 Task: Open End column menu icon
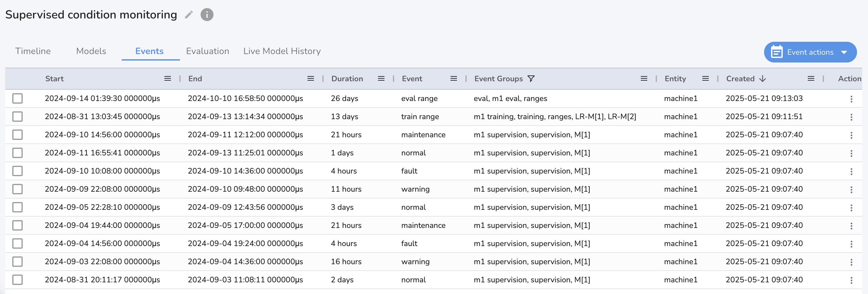(x=311, y=79)
